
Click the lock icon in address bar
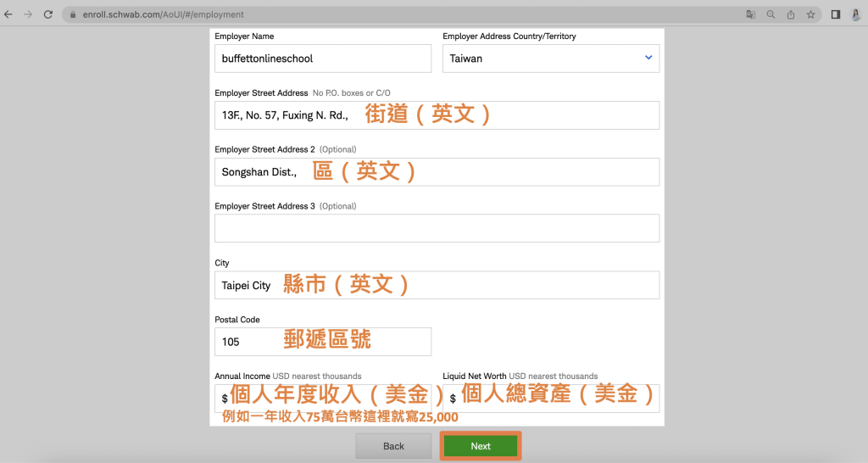[72, 14]
